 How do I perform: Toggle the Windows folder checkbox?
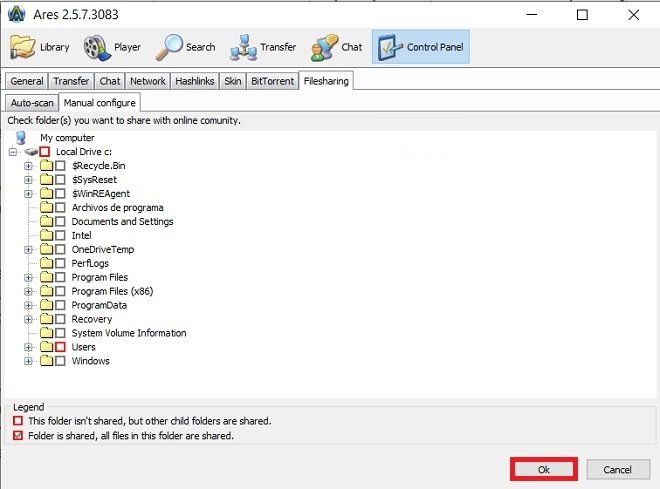point(60,361)
